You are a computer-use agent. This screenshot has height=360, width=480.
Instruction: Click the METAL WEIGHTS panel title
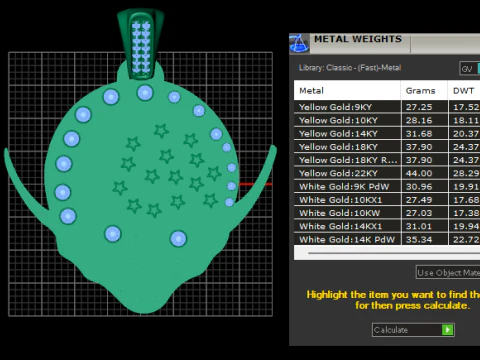click(x=358, y=39)
